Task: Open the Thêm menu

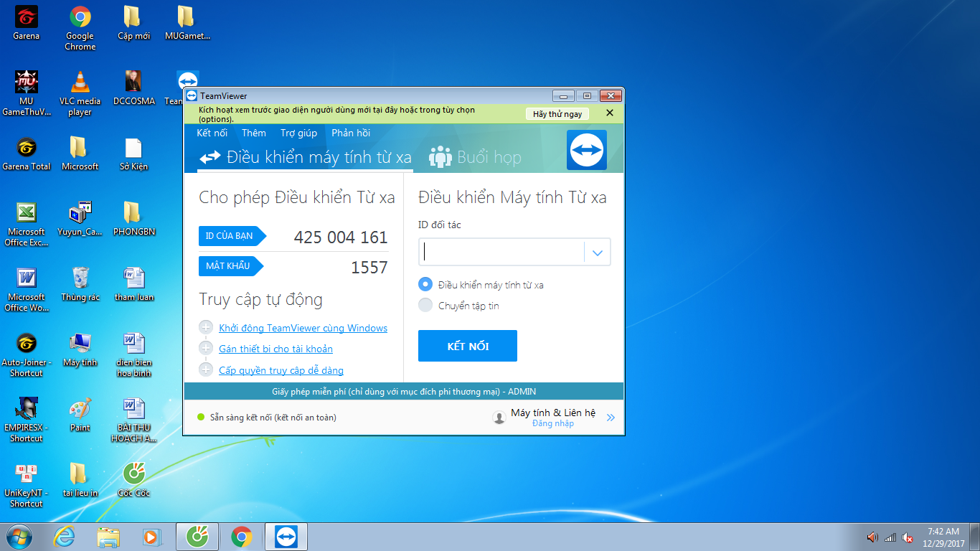Action: click(254, 133)
